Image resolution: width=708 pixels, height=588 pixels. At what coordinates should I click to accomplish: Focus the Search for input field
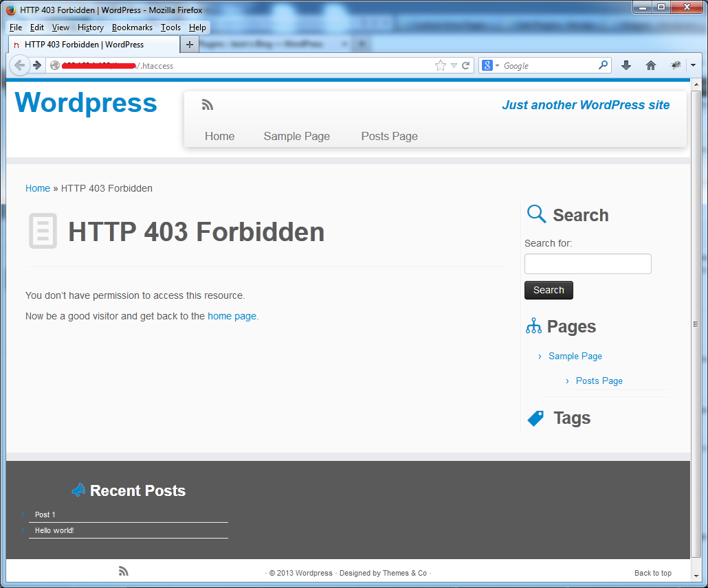588,264
